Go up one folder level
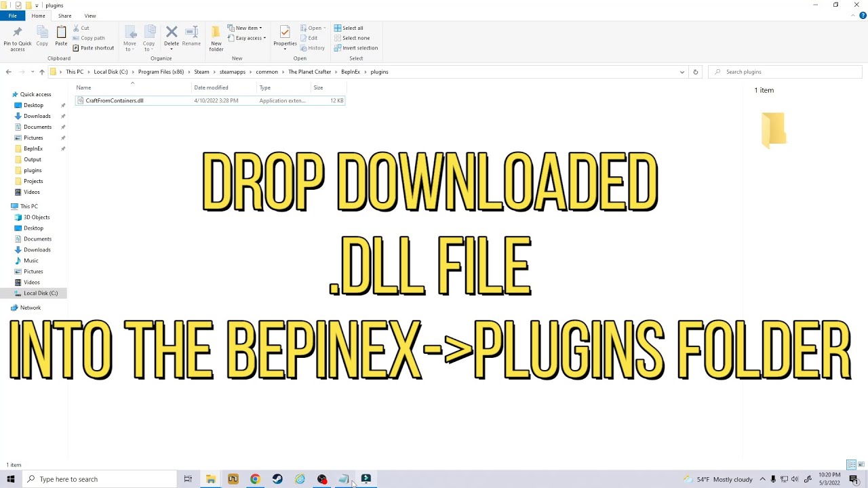The height and width of the screenshot is (488, 868). coord(42,72)
